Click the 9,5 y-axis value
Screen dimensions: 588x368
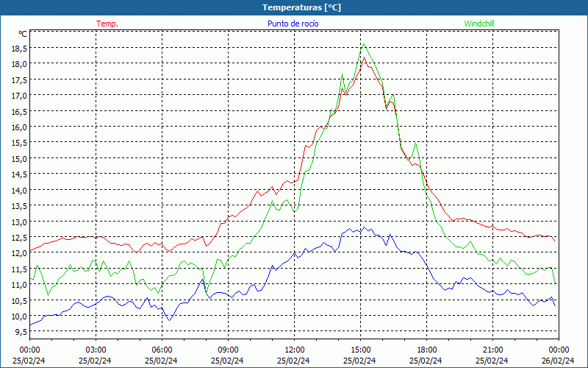pyautogui.click(x=21, y=332)
